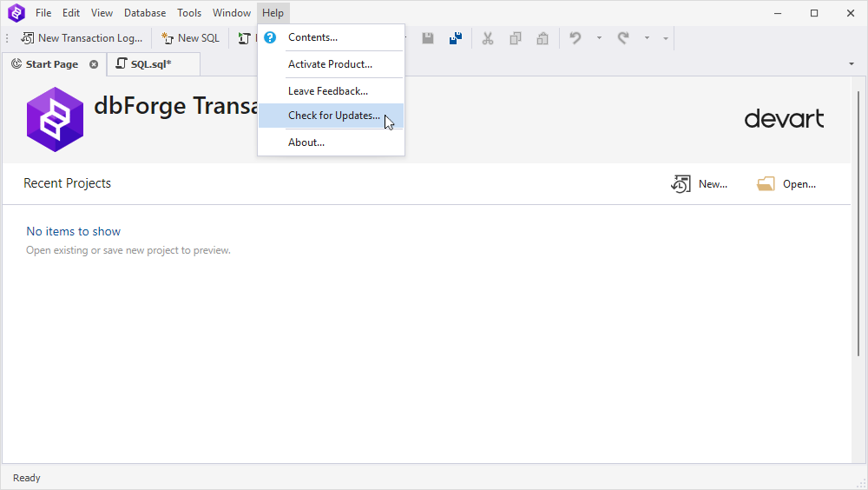
Task: Click the 'No items to show' text
Action: [x=74, y=232]
